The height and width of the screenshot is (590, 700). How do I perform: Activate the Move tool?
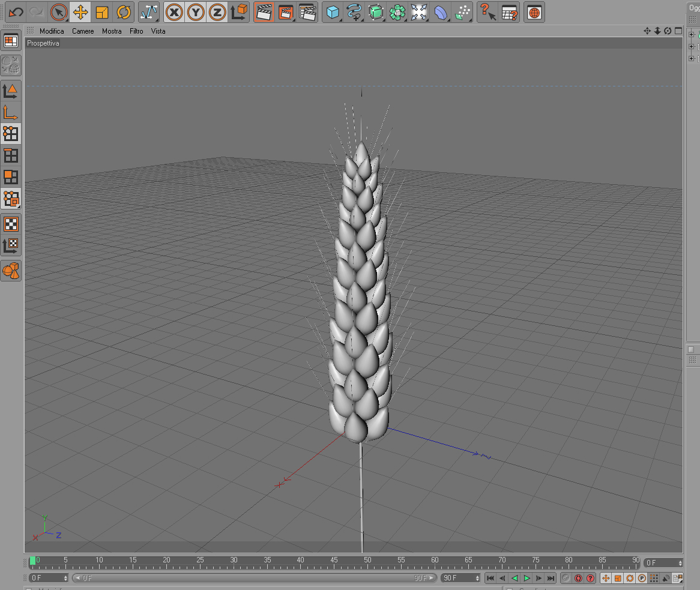[x=80, y=12]
